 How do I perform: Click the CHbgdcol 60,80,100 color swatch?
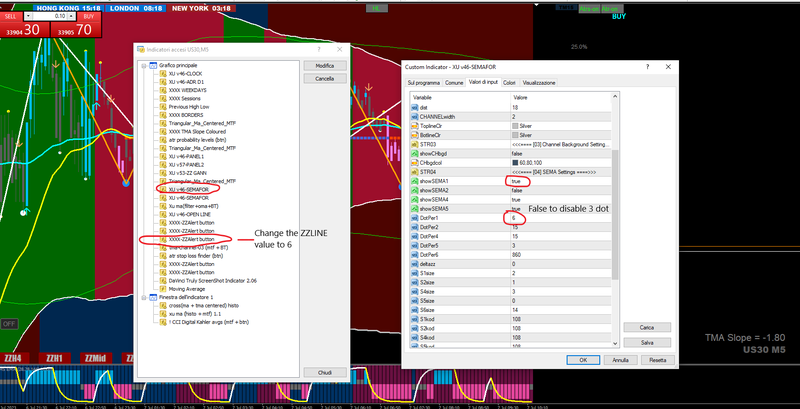[515, 163]
